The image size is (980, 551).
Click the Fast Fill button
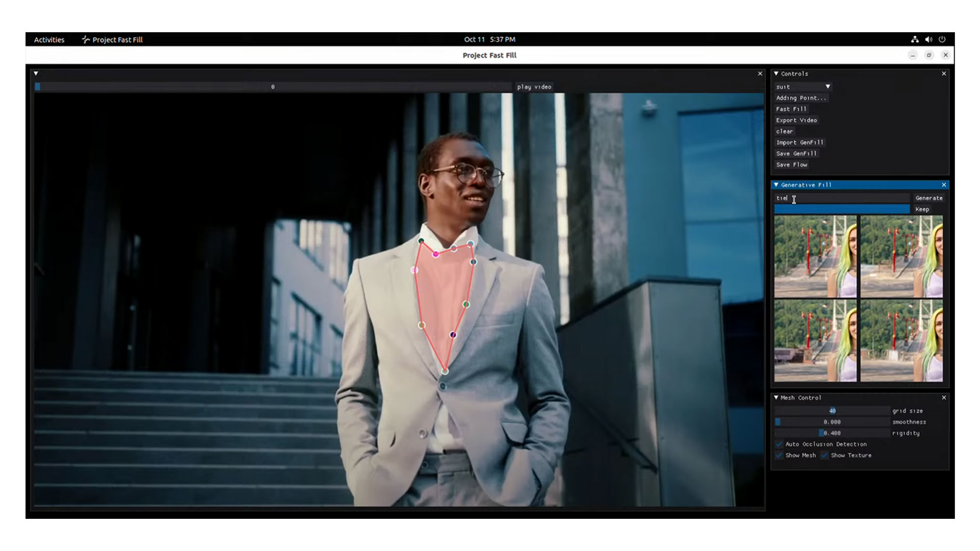click(791, 109)
